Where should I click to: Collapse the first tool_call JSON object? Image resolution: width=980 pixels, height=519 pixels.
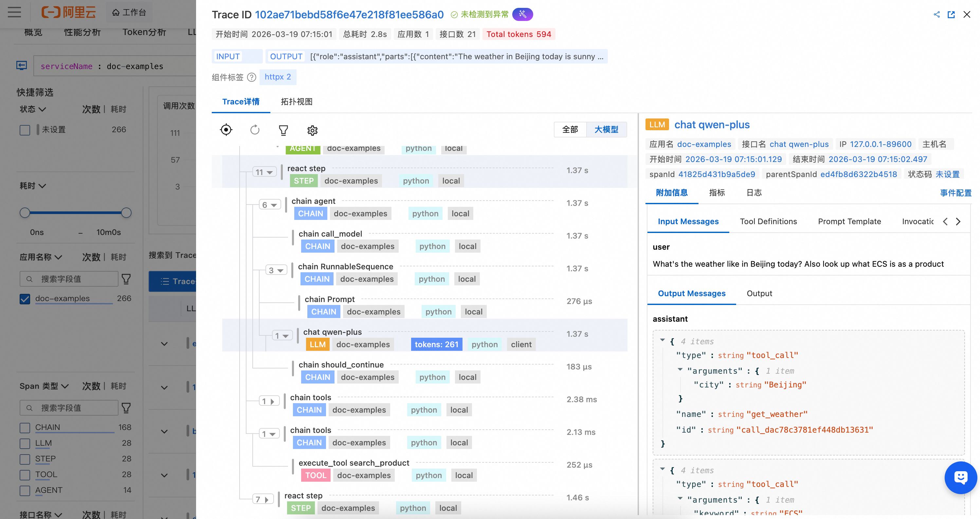pyautogui.click(x=662, y=340)
